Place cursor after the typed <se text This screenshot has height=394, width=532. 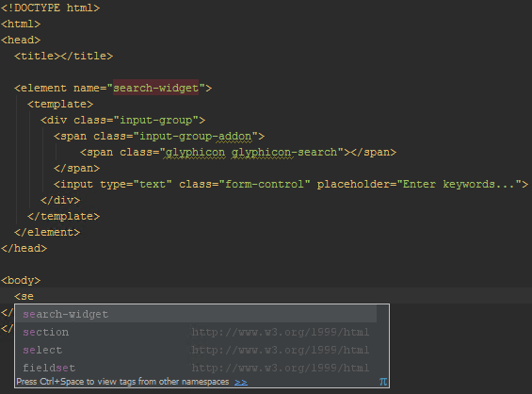tap(34, 296)
